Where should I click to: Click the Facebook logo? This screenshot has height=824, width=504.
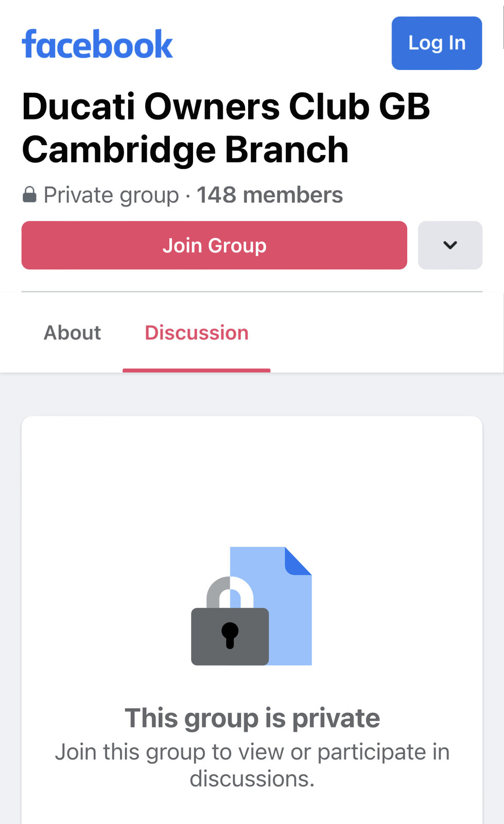pyautogui.click(x=97, y=44)
